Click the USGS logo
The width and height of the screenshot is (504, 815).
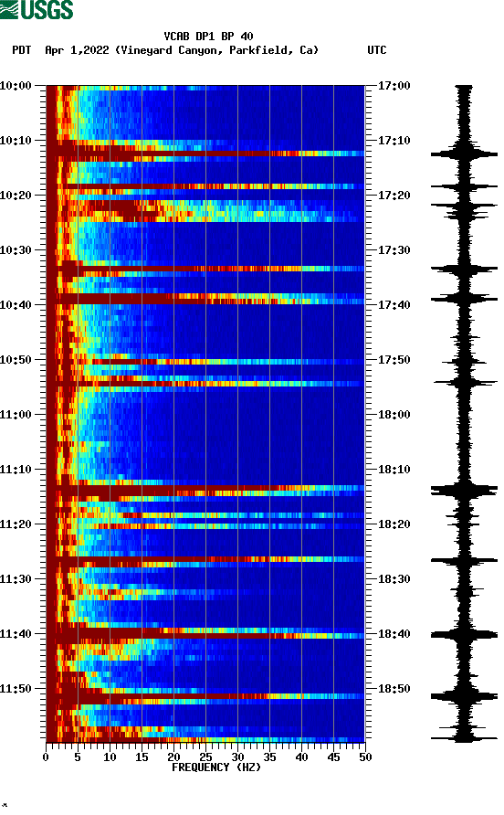[x=37, y=9]
